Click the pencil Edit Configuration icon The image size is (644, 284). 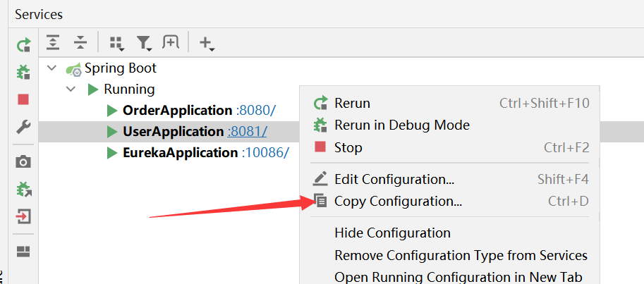click(320, 178)
